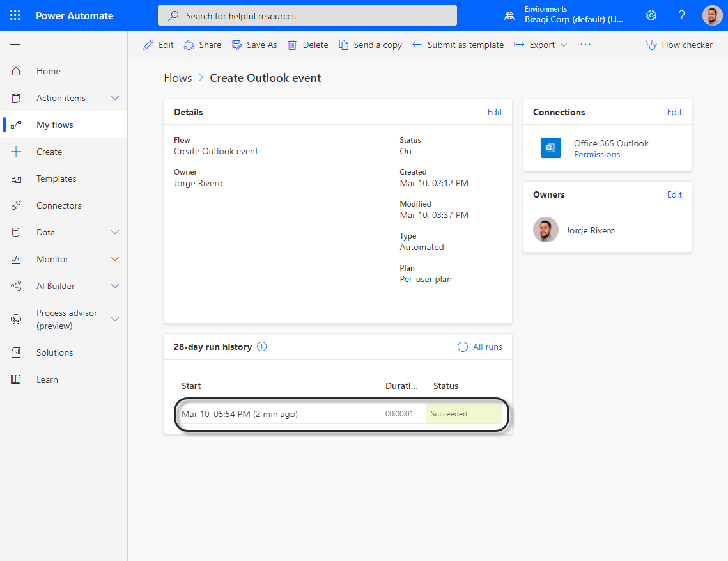Click Submit as template in toolbar

(458, 45)
